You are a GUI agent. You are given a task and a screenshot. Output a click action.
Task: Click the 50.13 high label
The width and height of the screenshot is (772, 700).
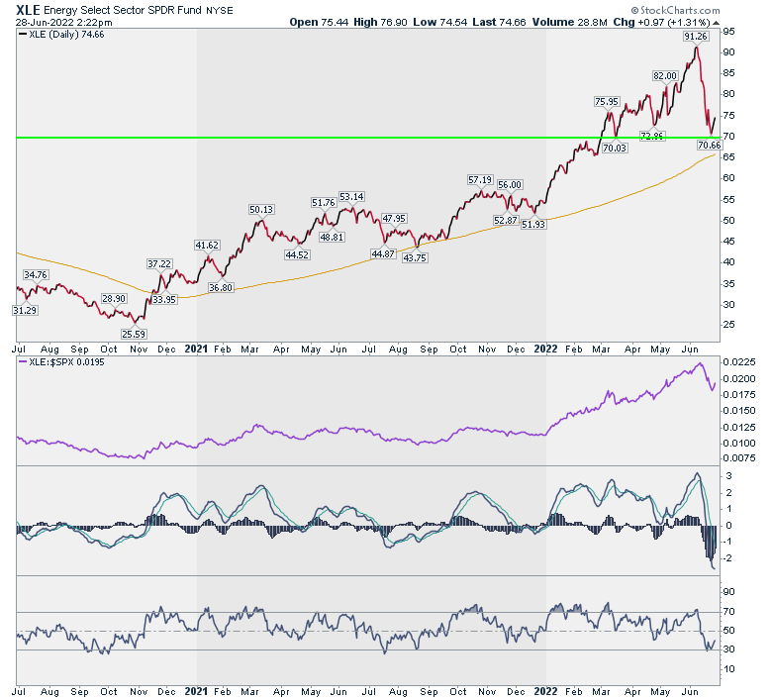click(x=261, y=209)
